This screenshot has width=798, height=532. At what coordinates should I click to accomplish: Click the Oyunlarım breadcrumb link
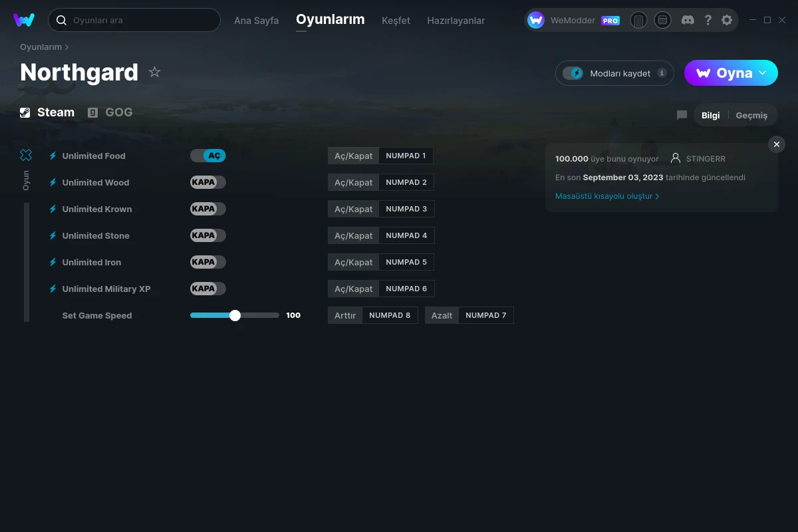click(41, 47)
